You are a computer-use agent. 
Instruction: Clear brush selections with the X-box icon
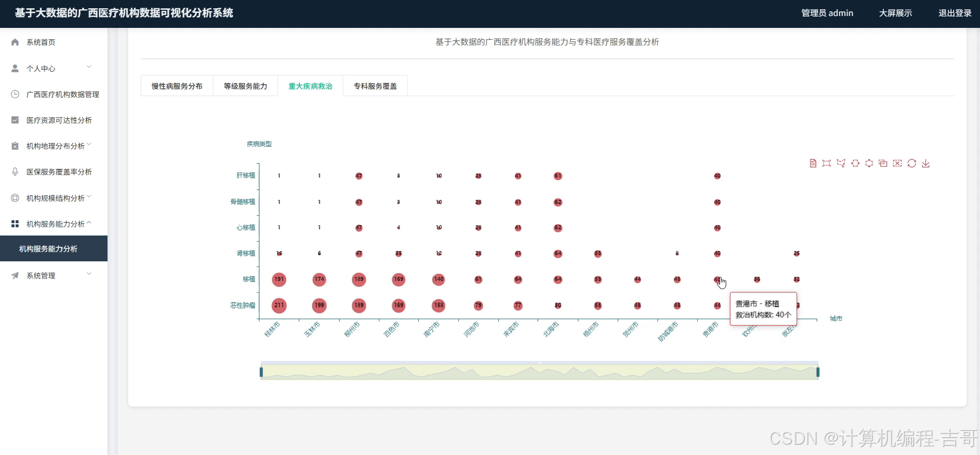click(x=897, y=163)
